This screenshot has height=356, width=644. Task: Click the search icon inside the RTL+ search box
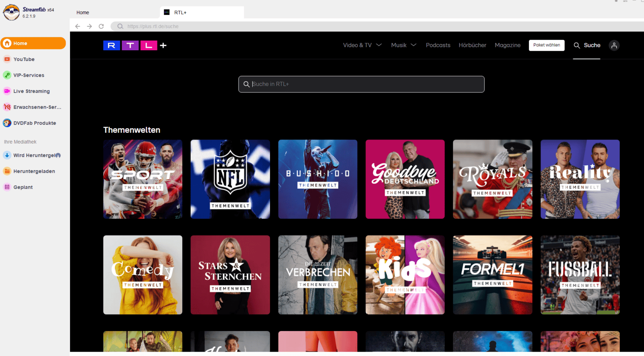click(x=246, y=84)
